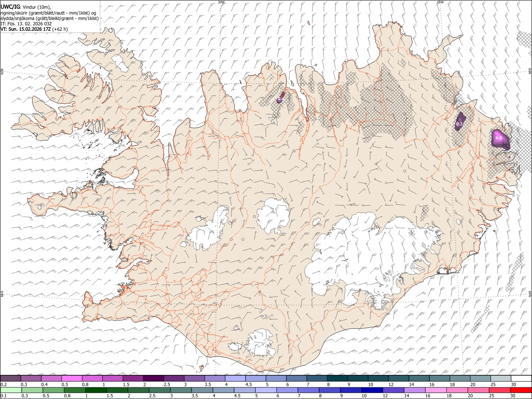Click the '0.4' label in upper legend
The image size is (532, 399).
tap(44, 384)
